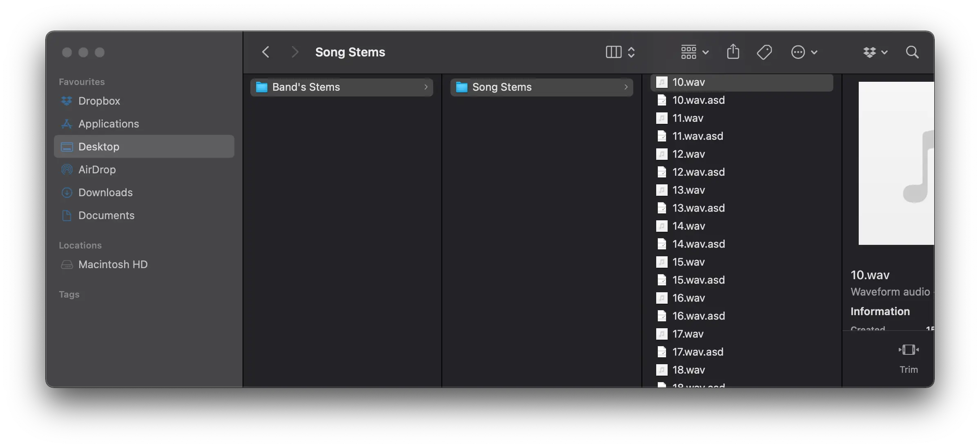Open Macintosh HD location
980x448 pixels.
(x=113, y=264)
